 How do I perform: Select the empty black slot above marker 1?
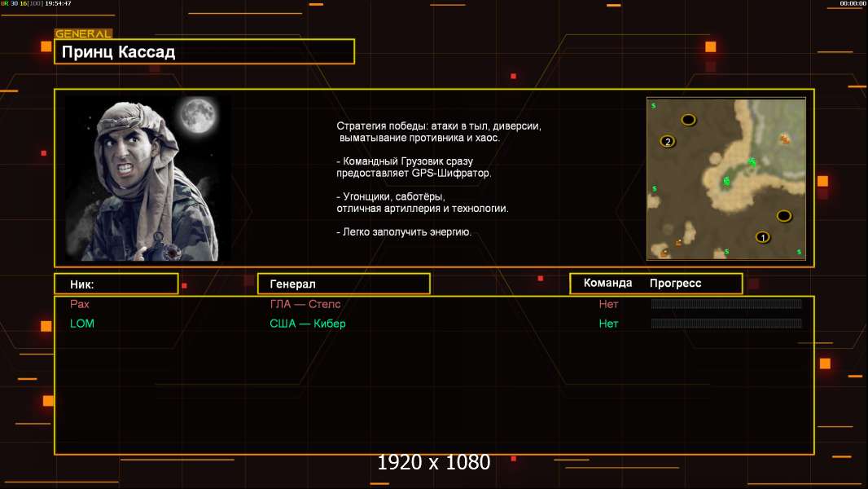click(x=783, y=216)
